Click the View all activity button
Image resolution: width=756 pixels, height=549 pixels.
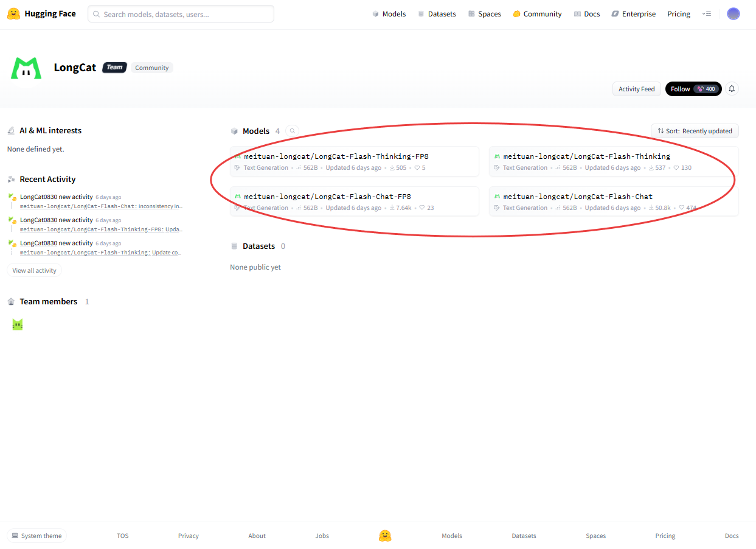34,270
